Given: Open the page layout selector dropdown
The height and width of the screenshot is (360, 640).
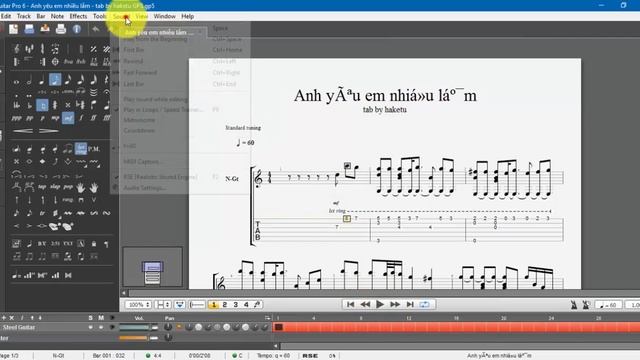Looking at the screenshot, I should (163, 304).
